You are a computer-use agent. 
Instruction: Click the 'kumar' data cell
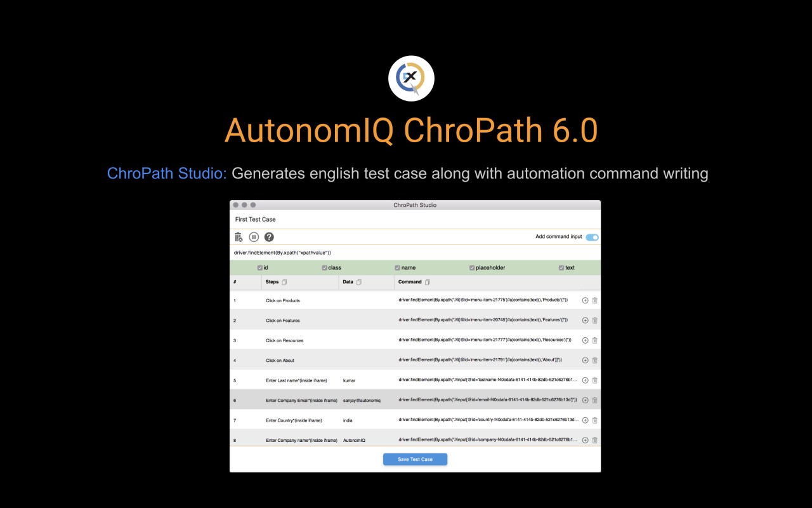click(350, 380)
